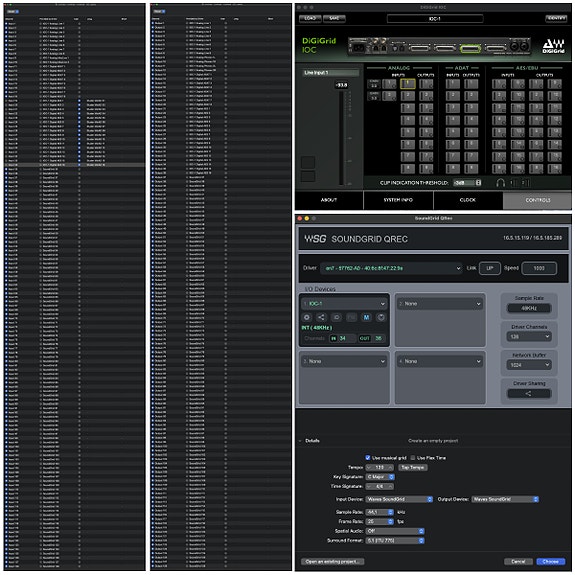Click the preamp 1 gain value box

[x=374, y=84]
